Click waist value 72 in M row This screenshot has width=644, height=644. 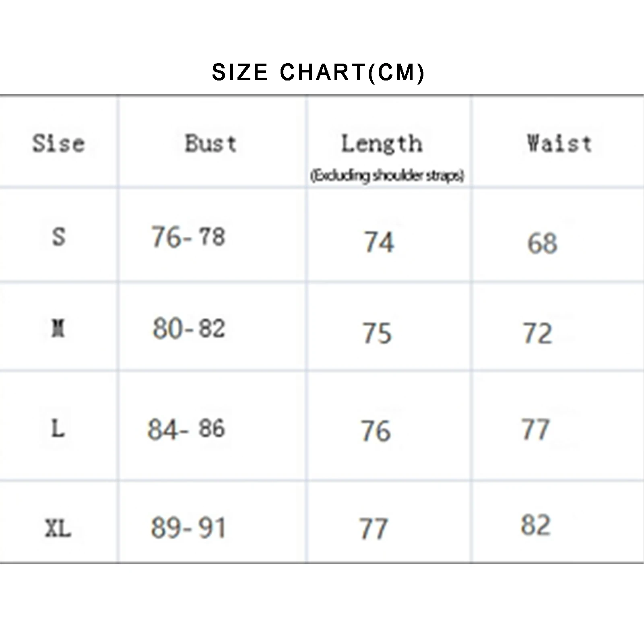pos(538,333)
